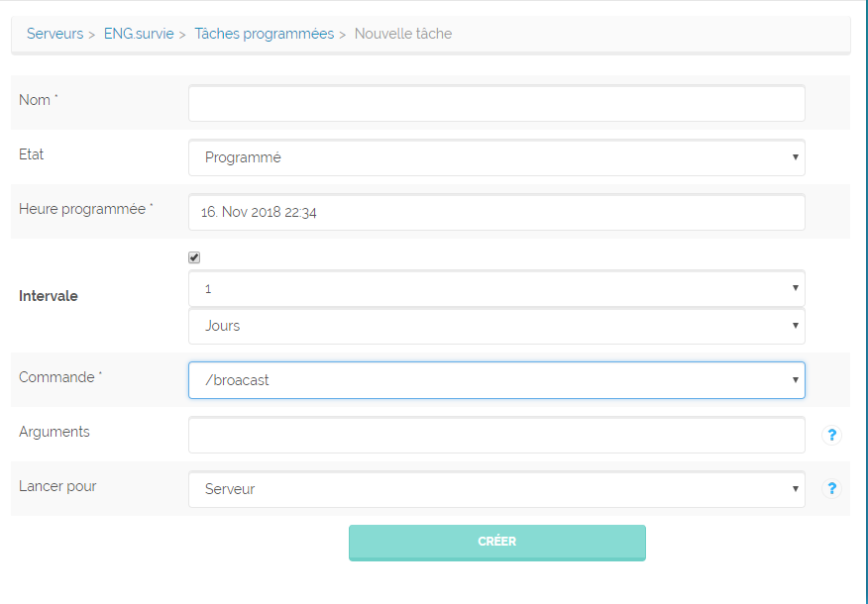Click the Commande field label
The height and width of the screenshot is (604, 868).
coord(59,377)
